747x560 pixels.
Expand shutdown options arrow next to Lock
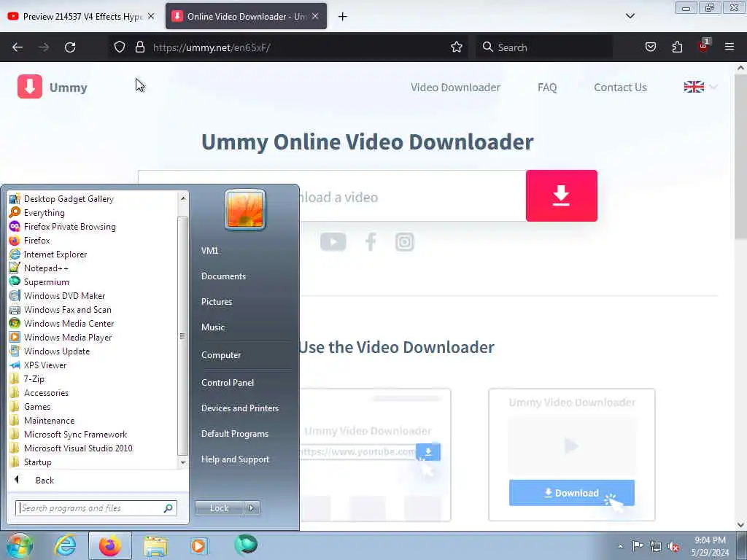coord(252,508)
